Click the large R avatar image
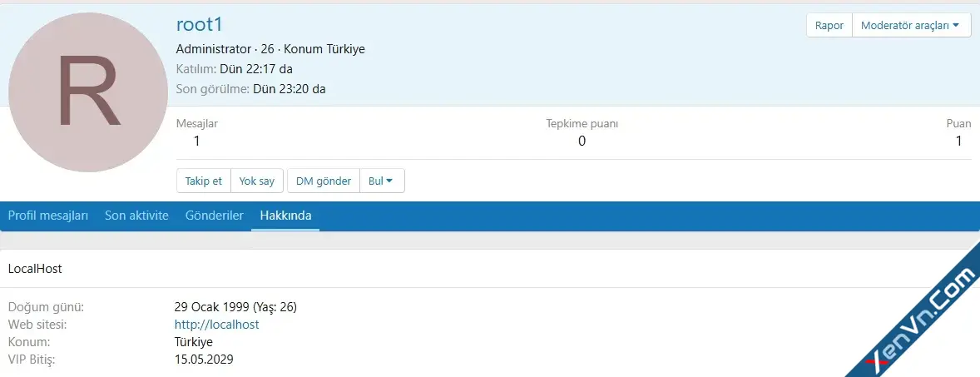Screen dimensions: 980x377 (88, 92)
